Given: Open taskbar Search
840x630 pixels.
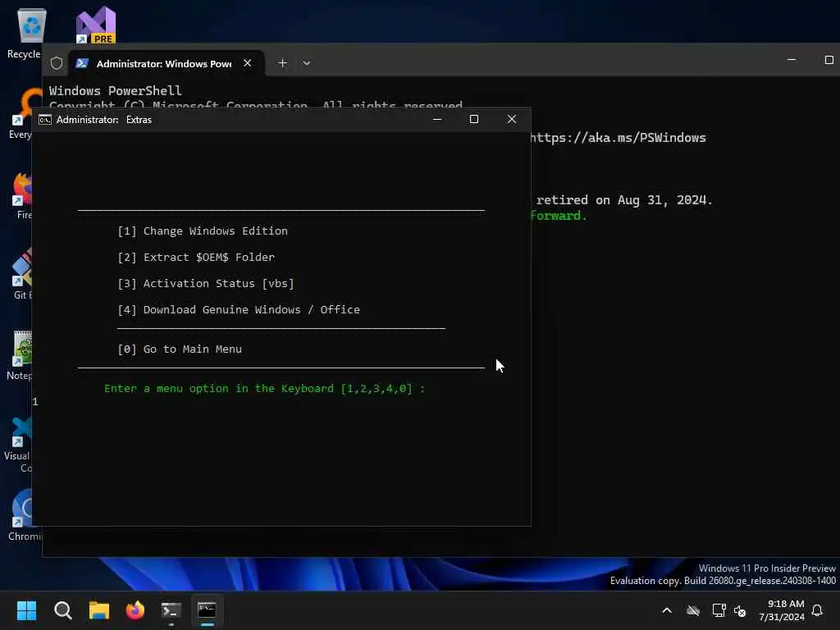Looking at the screenshot, I should pos(62,610).
